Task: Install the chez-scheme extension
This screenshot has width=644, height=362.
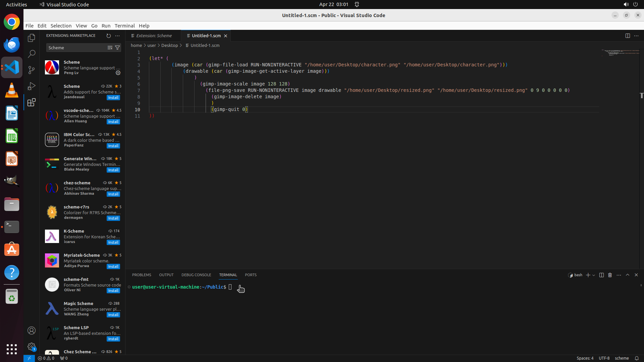Action: coord(113,194)
